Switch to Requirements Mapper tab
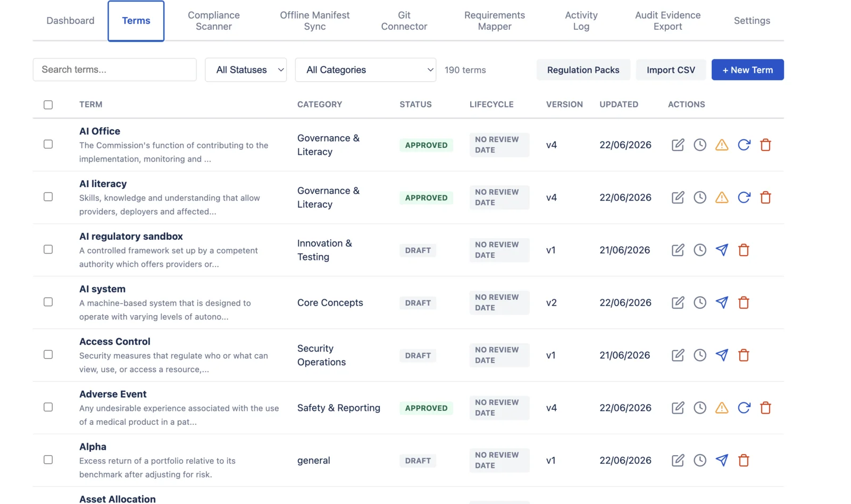The width and height of the screenshot is (851, 504). pos(495,21)
